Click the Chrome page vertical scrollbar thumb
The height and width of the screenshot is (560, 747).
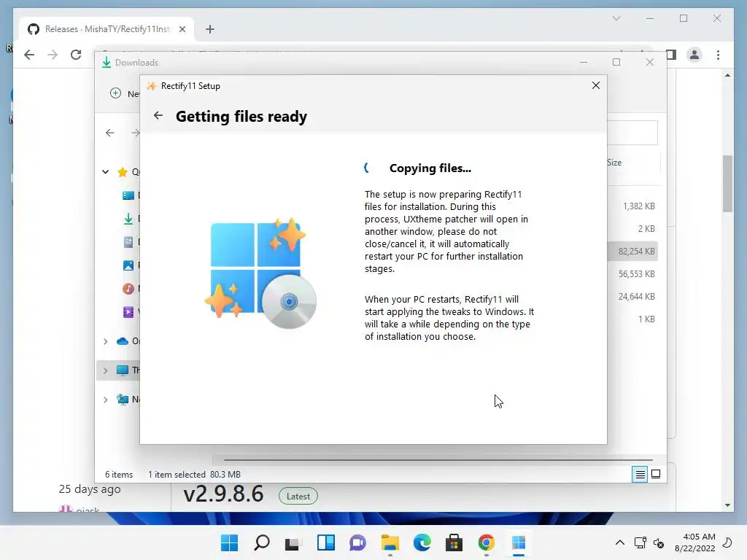click(727, 183)
